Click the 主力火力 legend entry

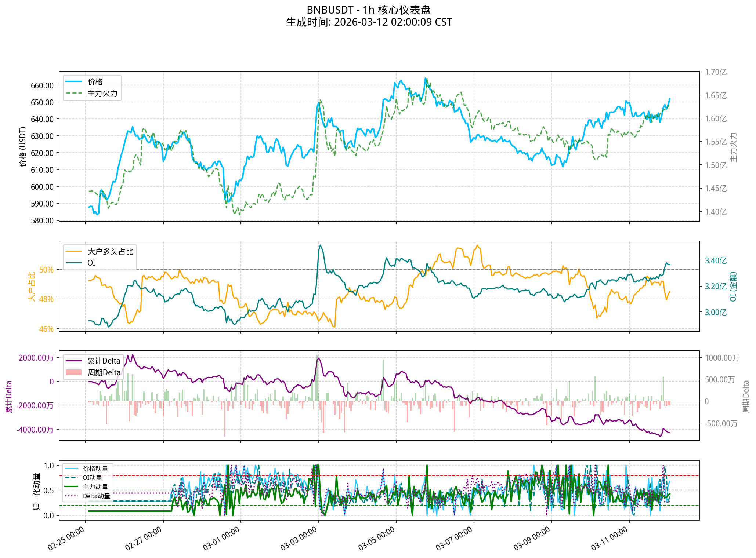102,94
